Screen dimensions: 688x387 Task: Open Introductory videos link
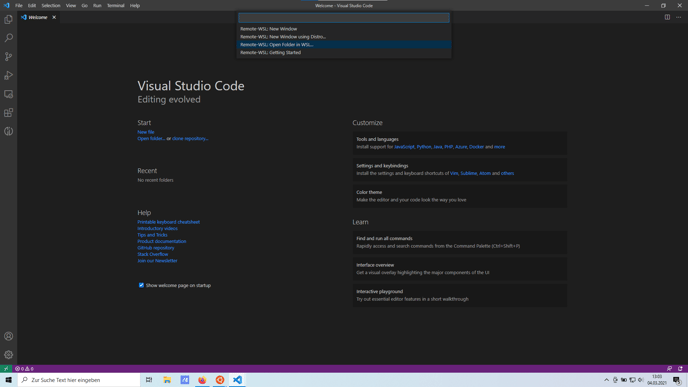click(x=158, y=229)
